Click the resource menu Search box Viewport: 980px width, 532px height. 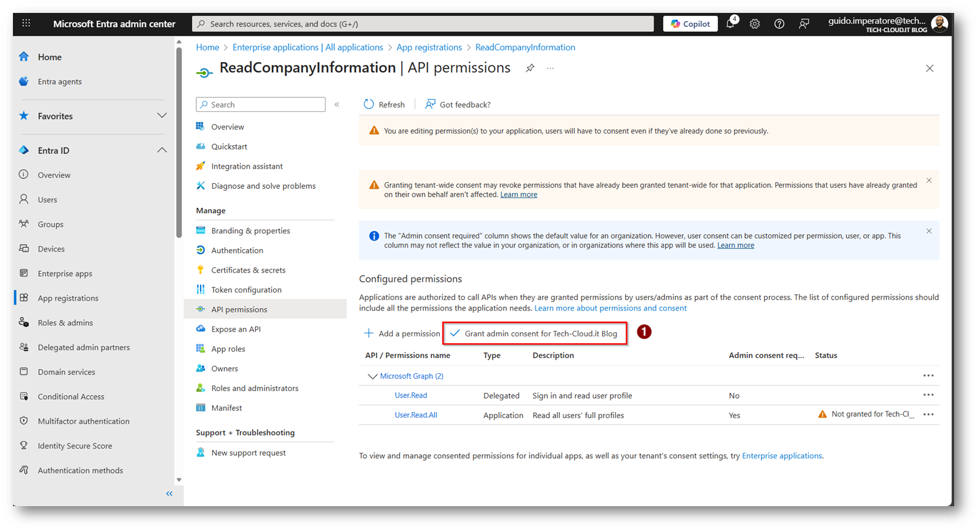coord(261,105)
